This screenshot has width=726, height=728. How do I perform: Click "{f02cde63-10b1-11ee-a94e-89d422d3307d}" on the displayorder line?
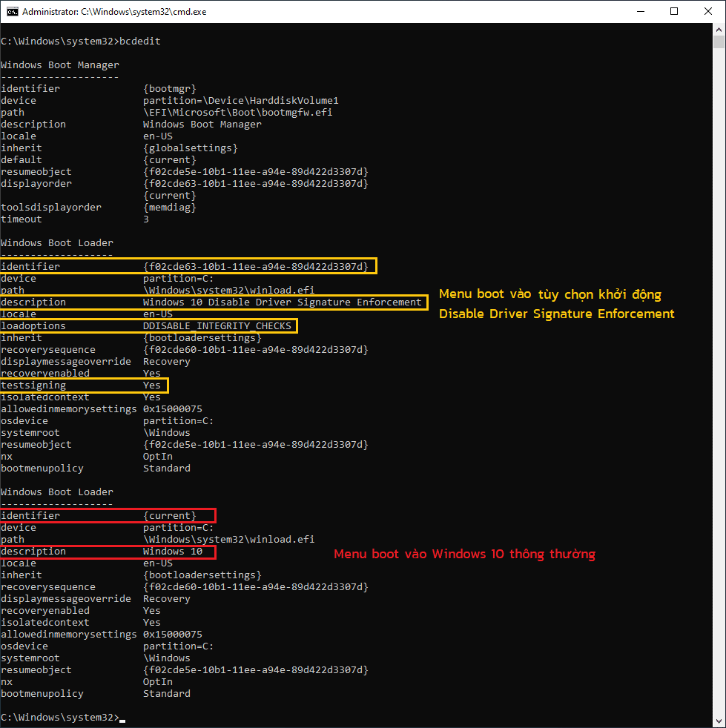coord(255,183)
